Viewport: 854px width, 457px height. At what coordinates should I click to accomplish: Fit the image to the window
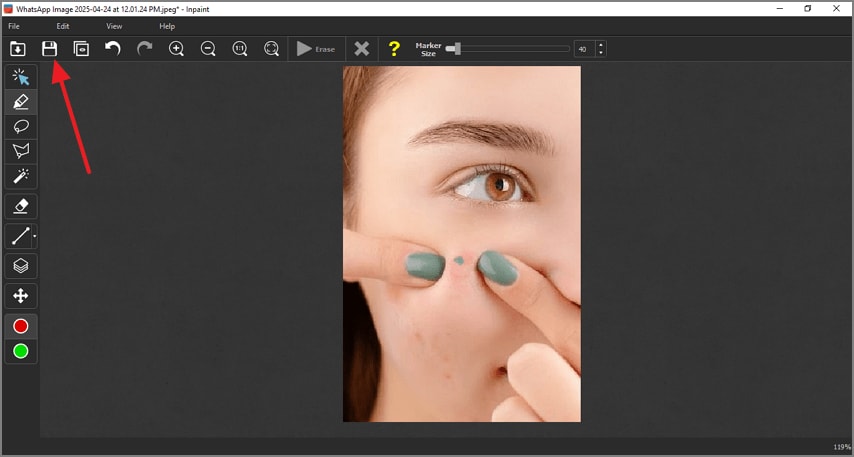click(271, 49)
